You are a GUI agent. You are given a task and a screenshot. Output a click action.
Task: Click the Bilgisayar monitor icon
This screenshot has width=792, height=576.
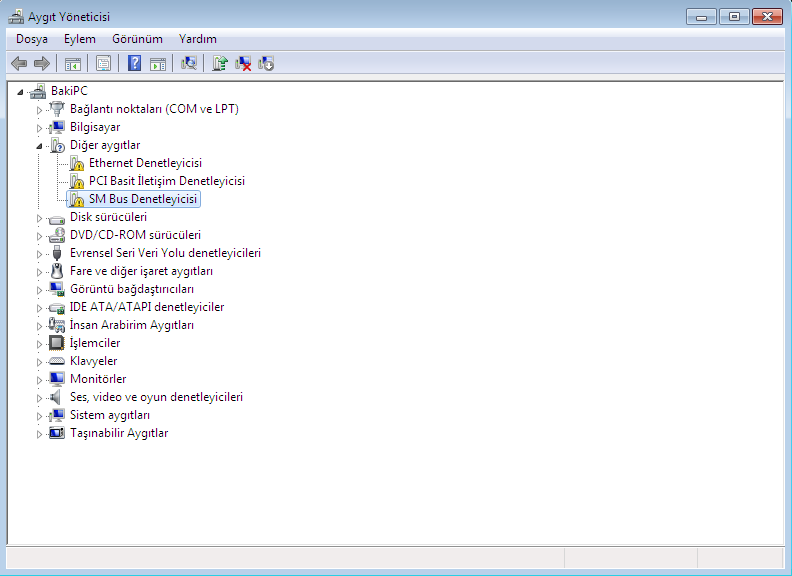(x=57, y=127)
